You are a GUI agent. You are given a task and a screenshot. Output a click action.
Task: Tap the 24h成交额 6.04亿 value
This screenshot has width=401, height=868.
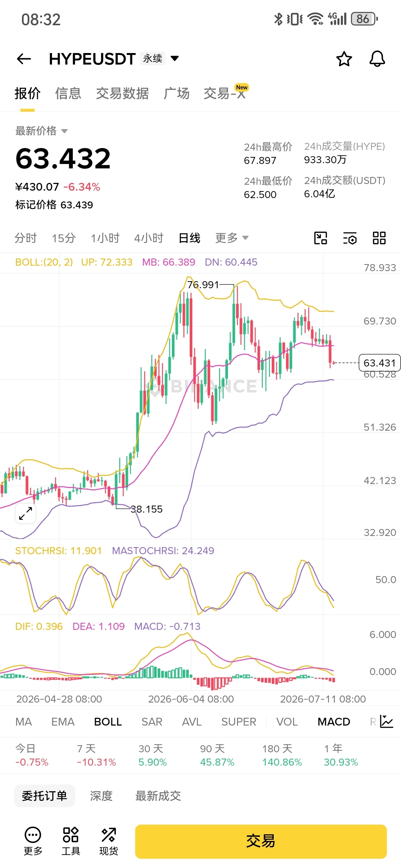pos(319,194)
